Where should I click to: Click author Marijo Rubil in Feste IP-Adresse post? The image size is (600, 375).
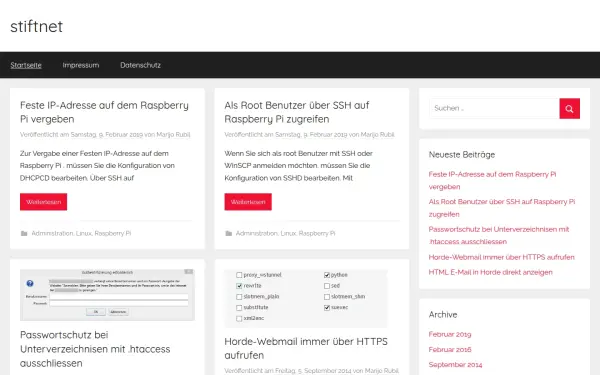[x=173, y=134]
